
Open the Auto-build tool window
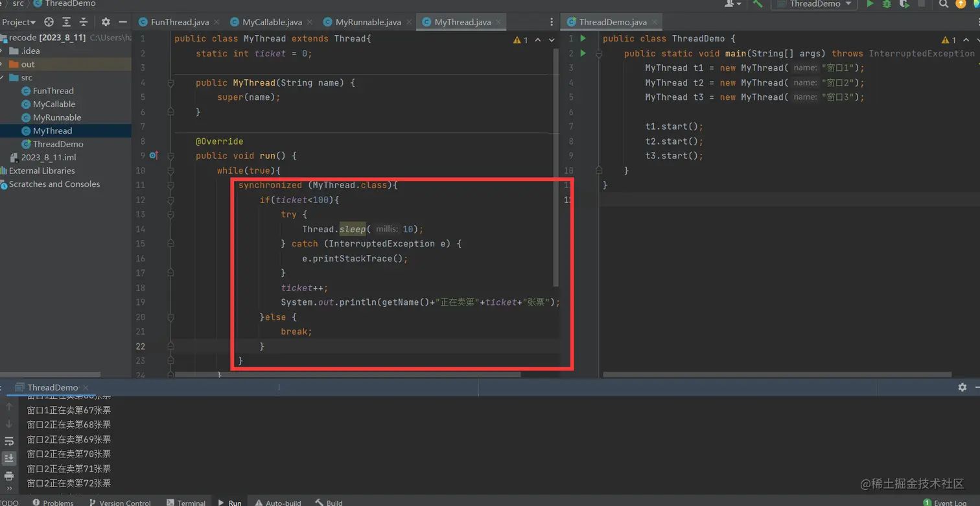[278, 502]
